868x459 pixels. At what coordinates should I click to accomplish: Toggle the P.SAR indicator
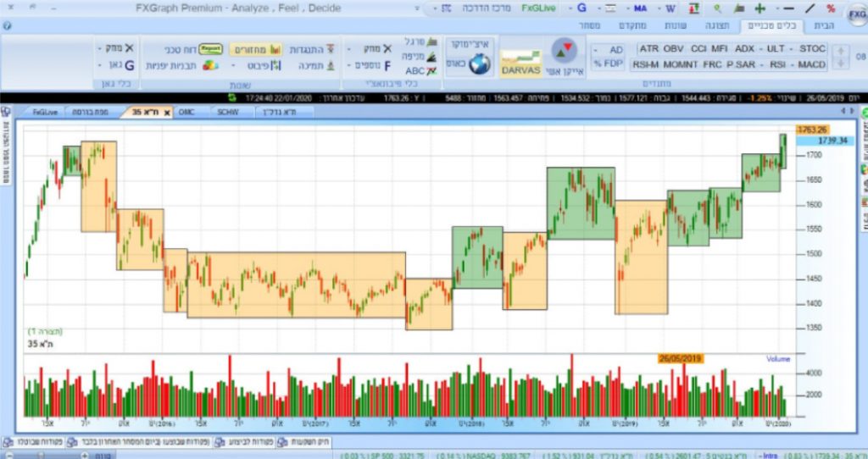tap(739, 64)
